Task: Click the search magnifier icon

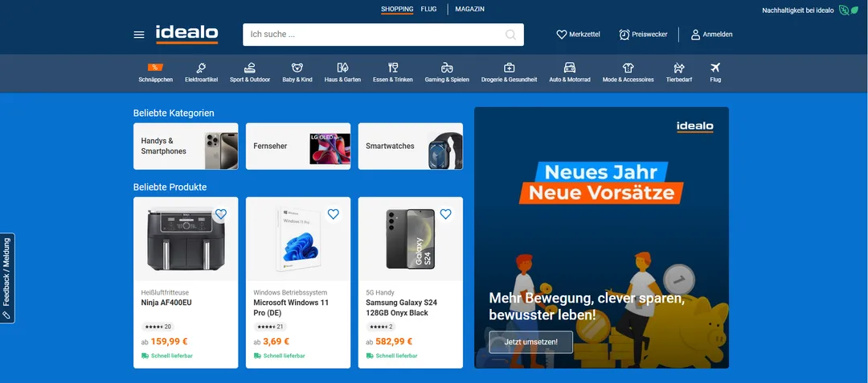Action: pyautogui.click(x=510, y=35)
